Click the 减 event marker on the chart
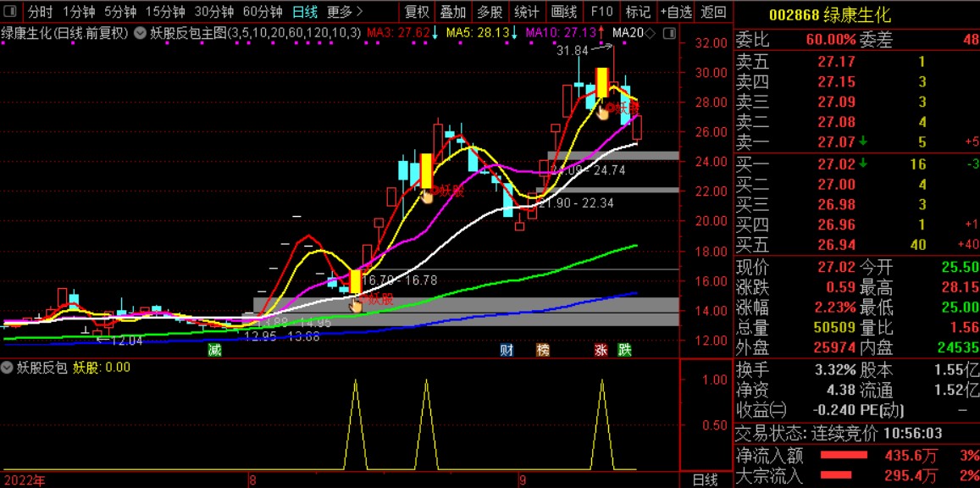The width and height of the screenshot is (980, 488). click(x=215, y=350)
